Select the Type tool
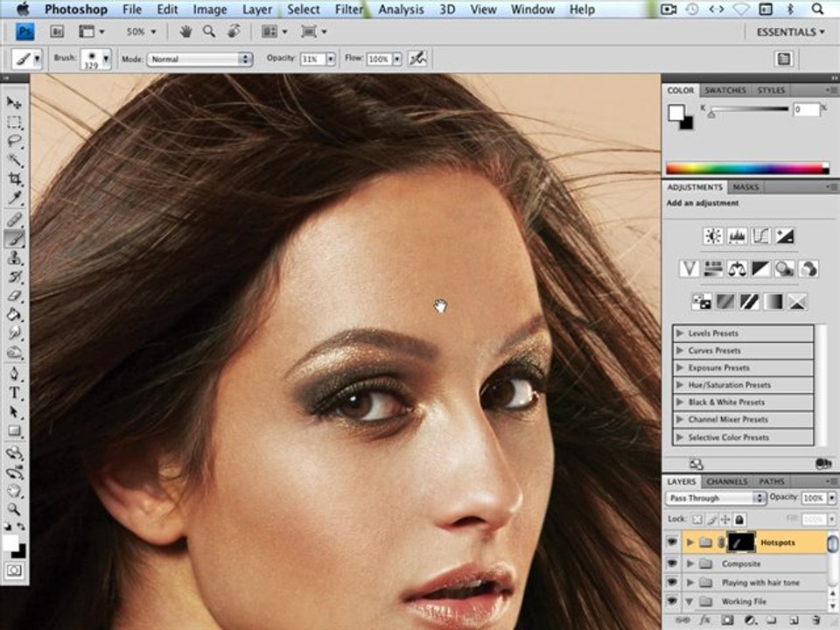The height and width of the screenshot is (630, 840). pos(14,393)
